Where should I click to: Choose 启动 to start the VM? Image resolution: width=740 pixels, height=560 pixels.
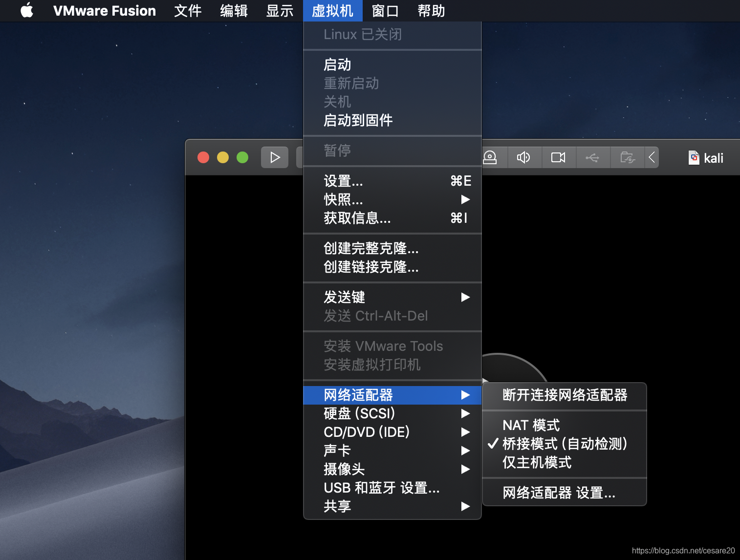click(x=392, y=65)
